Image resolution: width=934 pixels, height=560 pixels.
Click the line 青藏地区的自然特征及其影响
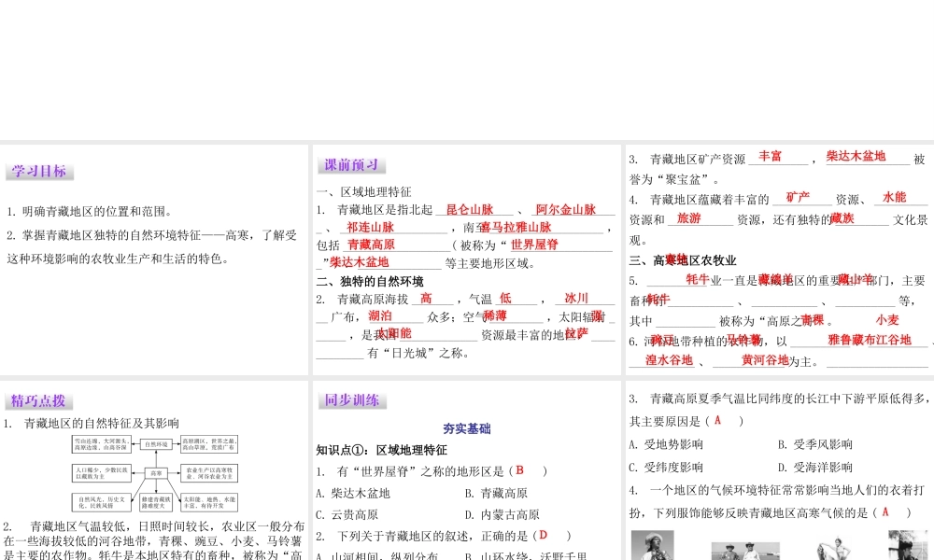102,423
